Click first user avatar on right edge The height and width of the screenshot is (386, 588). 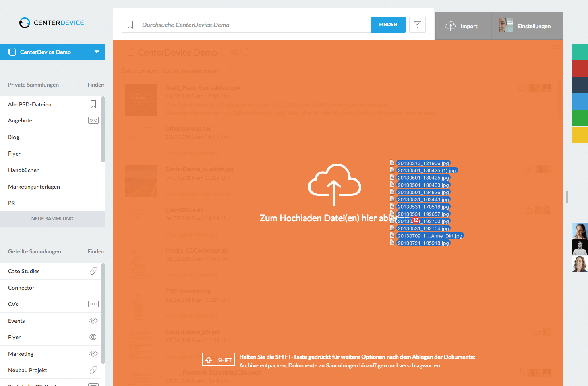(580, 231)
